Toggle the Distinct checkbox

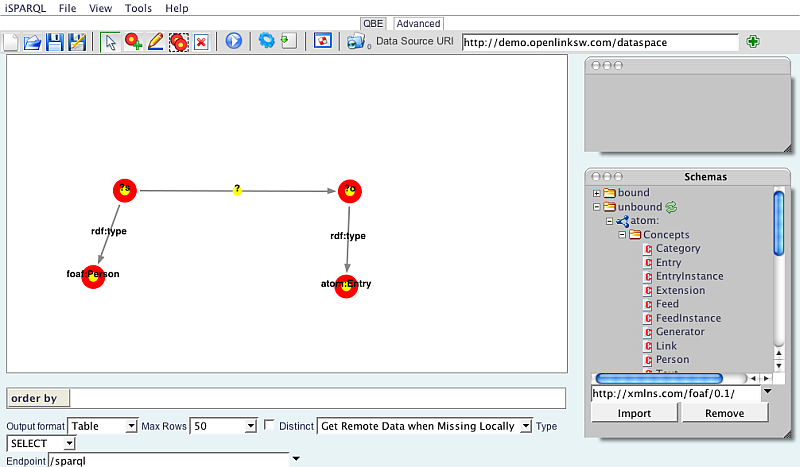pos(269,425)
